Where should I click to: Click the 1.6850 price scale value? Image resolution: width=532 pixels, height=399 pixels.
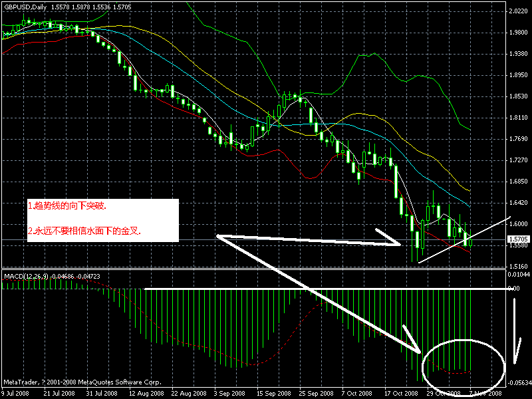click(518, 182)
